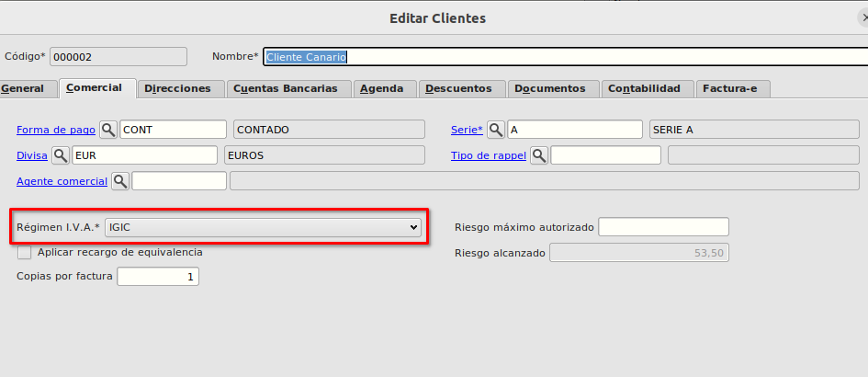Follow the Forma de pago link
This screenshot has height=377, width=868.
[56, 130]
